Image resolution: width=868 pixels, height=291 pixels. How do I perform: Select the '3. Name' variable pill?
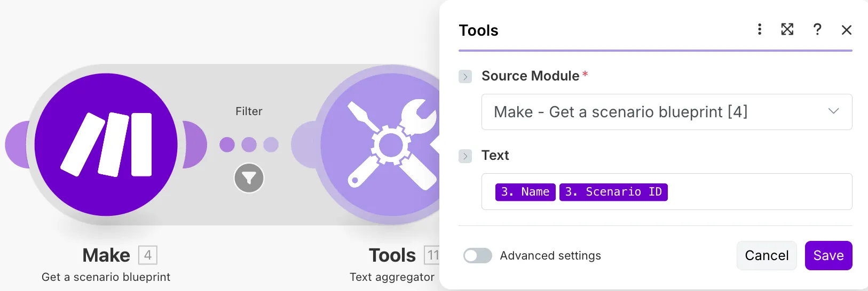coord(525,192)
